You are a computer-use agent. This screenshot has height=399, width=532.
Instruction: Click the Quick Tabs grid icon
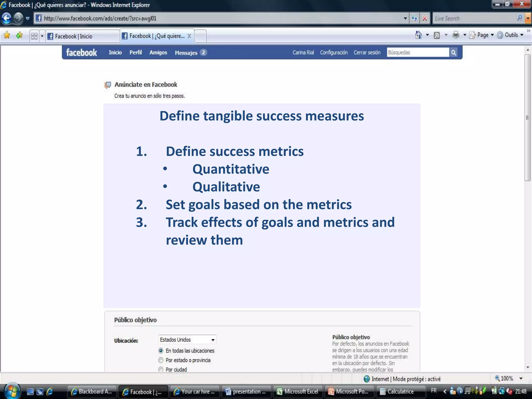(34, 36)
